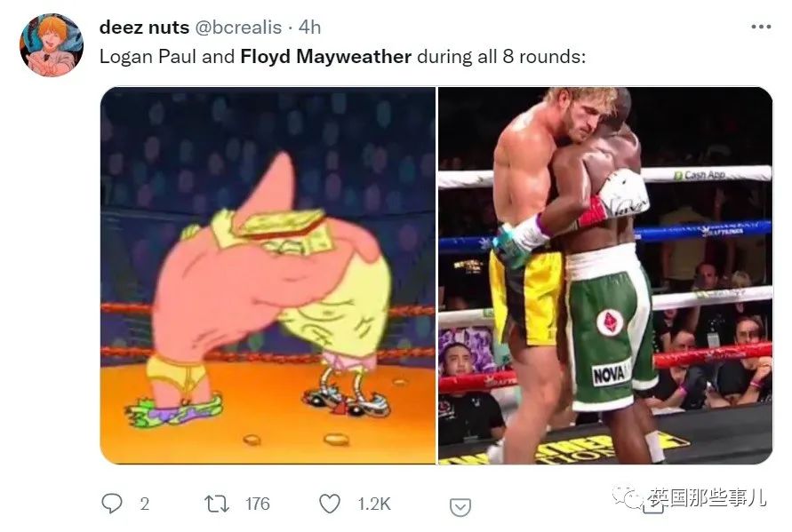Click 'during all 8 rounds:' tweet text
The height and width of the screenshot is (532, 792).
pos(501,57)
